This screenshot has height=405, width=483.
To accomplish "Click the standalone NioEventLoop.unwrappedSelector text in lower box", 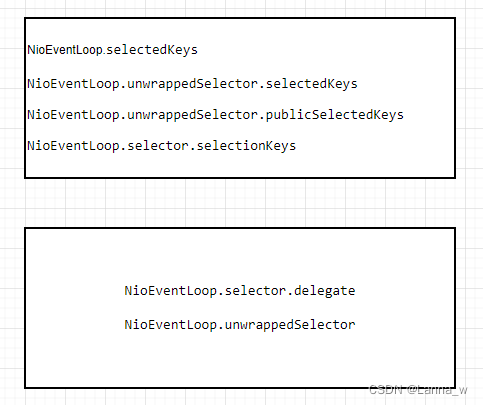I will (240, 325).
